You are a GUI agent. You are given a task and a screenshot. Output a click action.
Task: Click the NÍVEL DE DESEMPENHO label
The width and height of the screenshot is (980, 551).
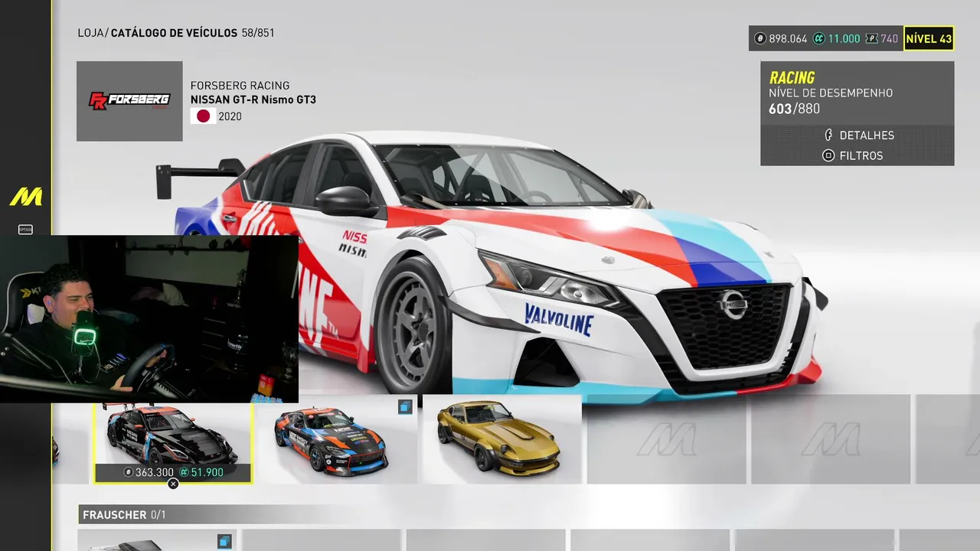coord(831,93)
